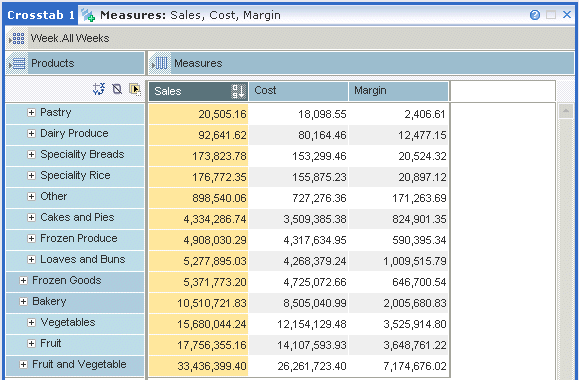Click the selection pointer icon above rows
Screen dimensions: 579x380
click(135, 89)
